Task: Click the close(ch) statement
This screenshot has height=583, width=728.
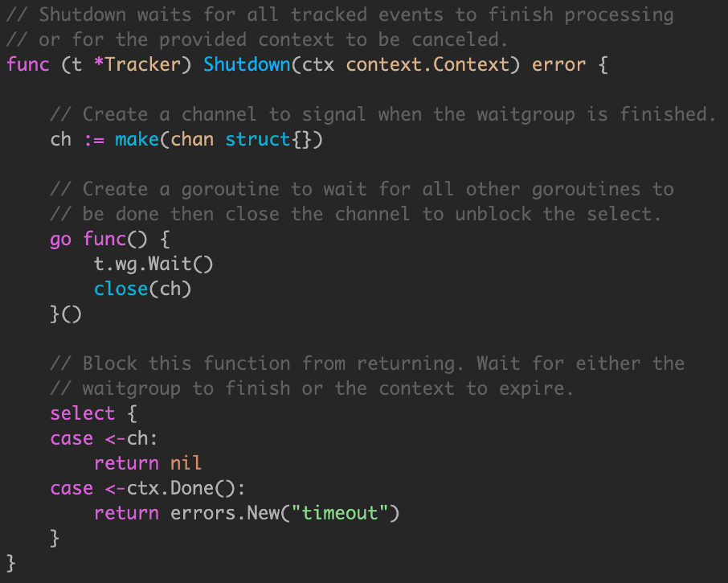Action: [x=142, y=289]
